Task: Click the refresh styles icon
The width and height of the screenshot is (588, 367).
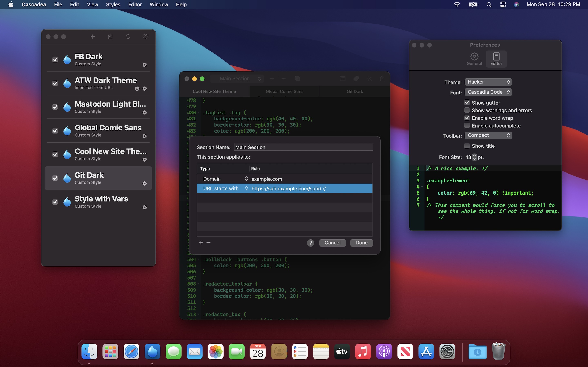Action: (128, 37)
